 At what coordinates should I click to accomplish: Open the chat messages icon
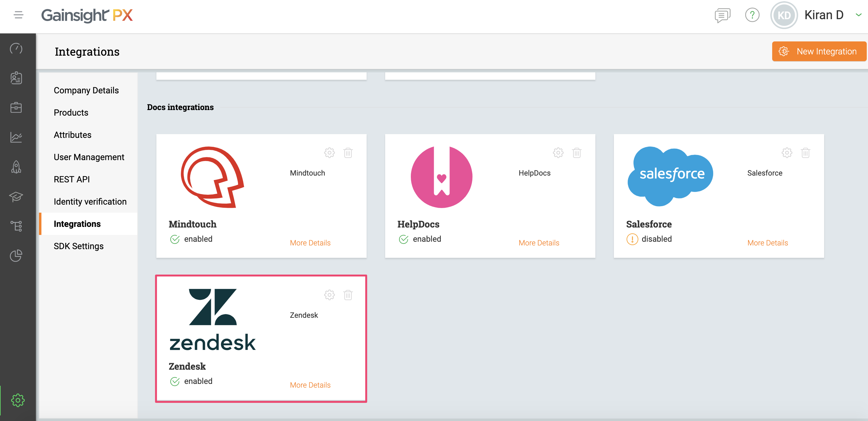tap(722, 15)
